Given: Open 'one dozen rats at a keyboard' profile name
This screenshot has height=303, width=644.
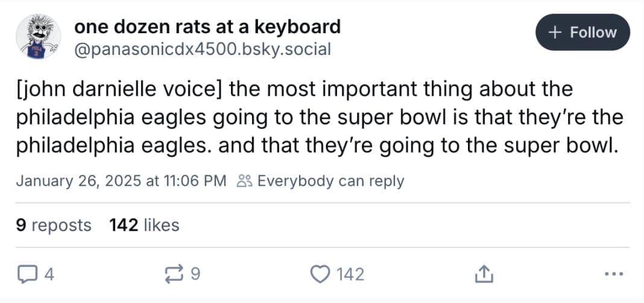Looking at the screenshot, I should (207, 27).
